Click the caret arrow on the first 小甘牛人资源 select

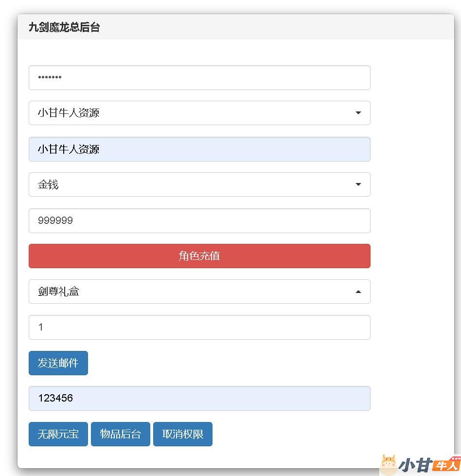[x=358, y=113]
